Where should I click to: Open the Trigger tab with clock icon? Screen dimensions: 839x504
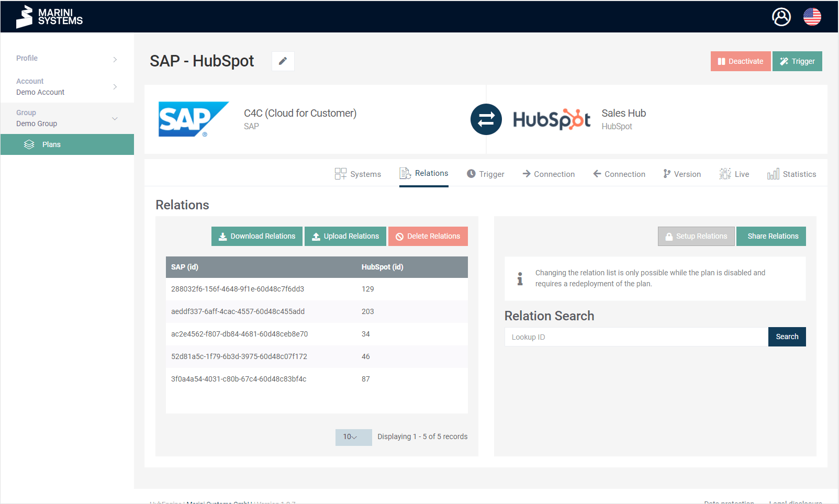tap(486, 174)
